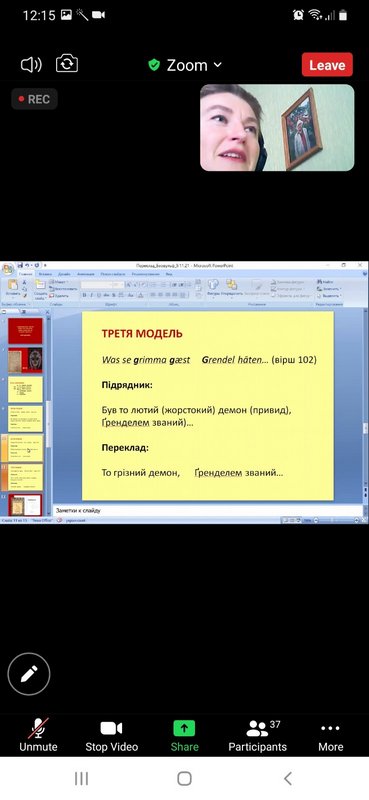Expand the Zoom meeting info dropdown
Image resolution: width=369 pixels, height=800 pixels.
coord(217,65)
